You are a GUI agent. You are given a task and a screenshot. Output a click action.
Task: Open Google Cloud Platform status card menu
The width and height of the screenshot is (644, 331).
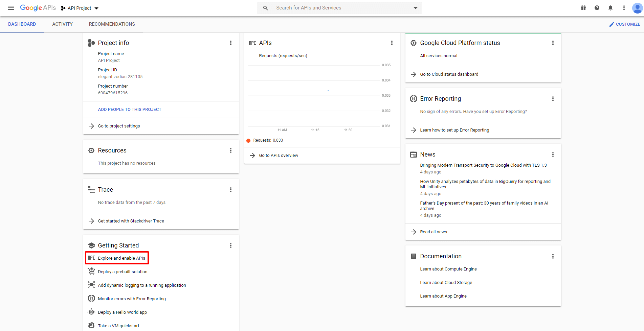tap(553, 43)
